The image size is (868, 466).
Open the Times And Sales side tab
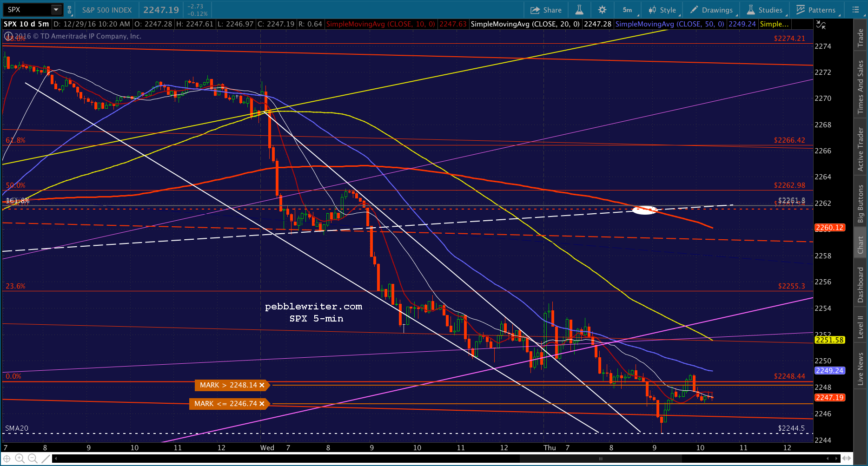861,87
